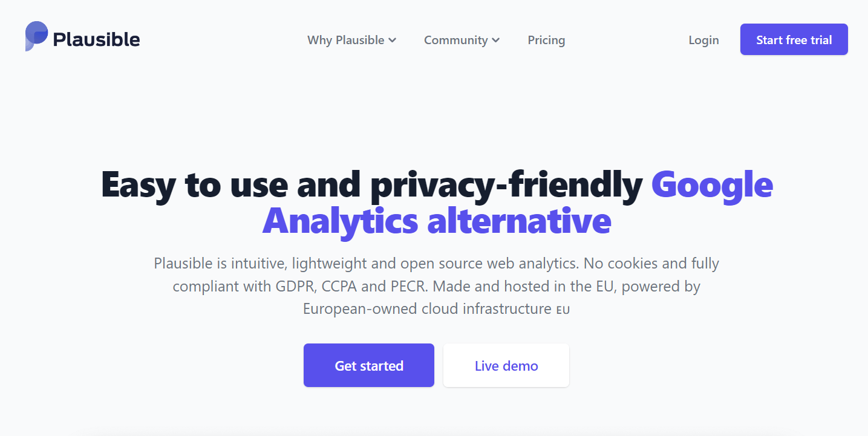Click the EU label after the infrastructure text
868x436 pixels.
pyautogui.click(x=562, y=310)
